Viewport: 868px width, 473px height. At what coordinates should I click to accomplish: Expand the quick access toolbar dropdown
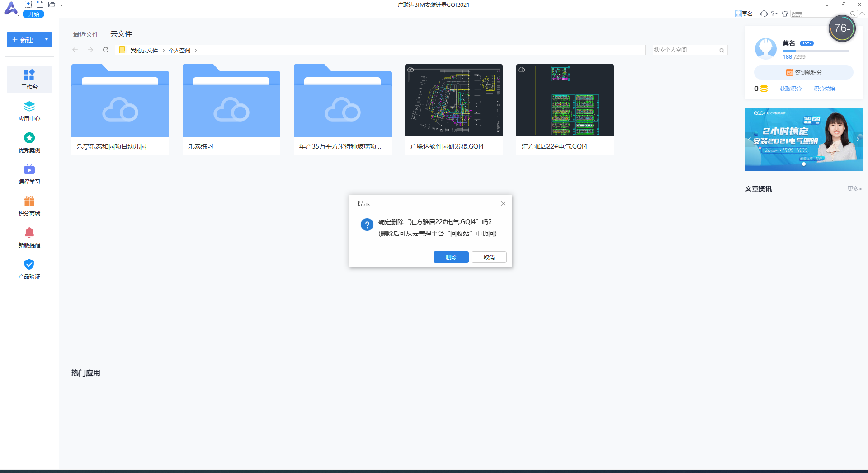(x=61, y=5)
